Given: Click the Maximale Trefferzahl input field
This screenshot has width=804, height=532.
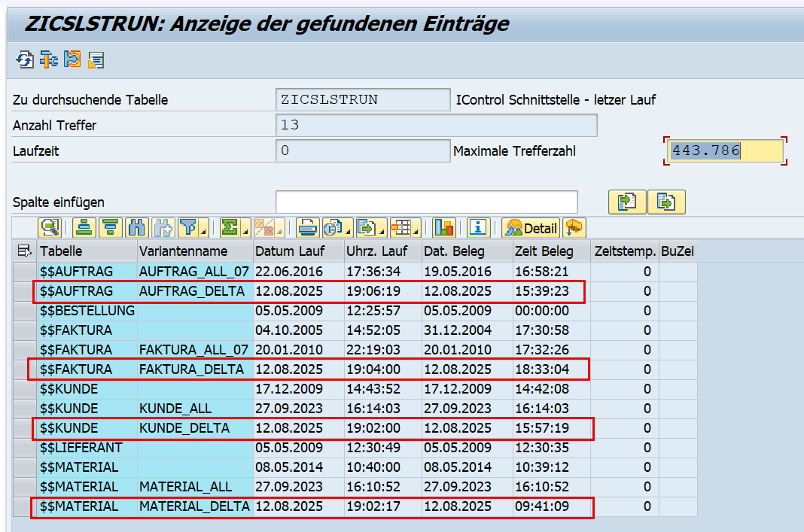Looking at the screenshot, I should [x=726, y=151].
